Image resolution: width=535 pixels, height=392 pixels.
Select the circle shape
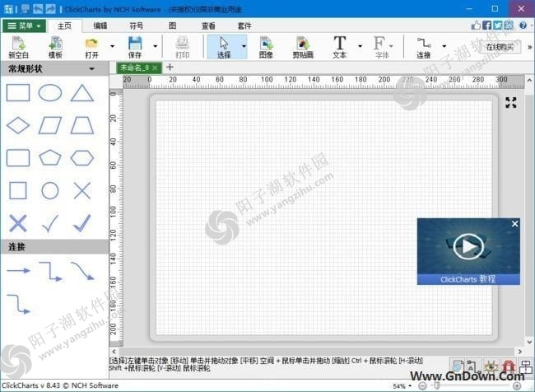[x=50, y=190]
